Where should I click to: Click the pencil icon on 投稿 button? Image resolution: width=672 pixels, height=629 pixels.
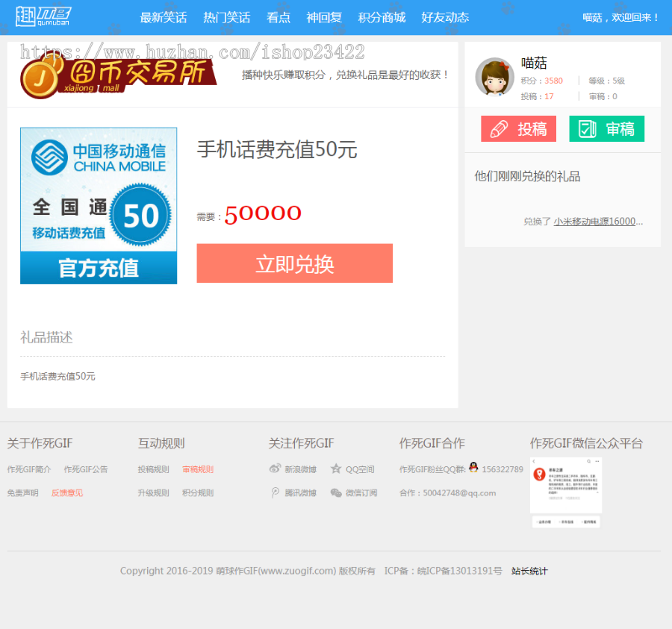499,129
